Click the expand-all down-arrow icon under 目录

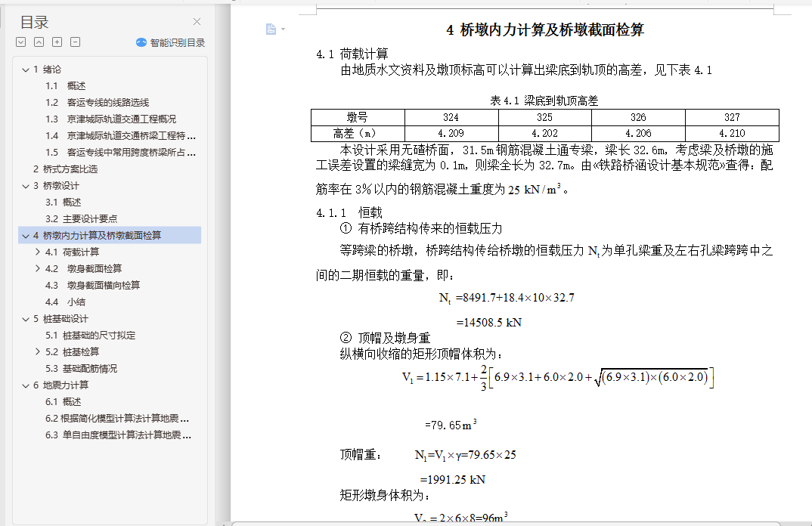20,42
